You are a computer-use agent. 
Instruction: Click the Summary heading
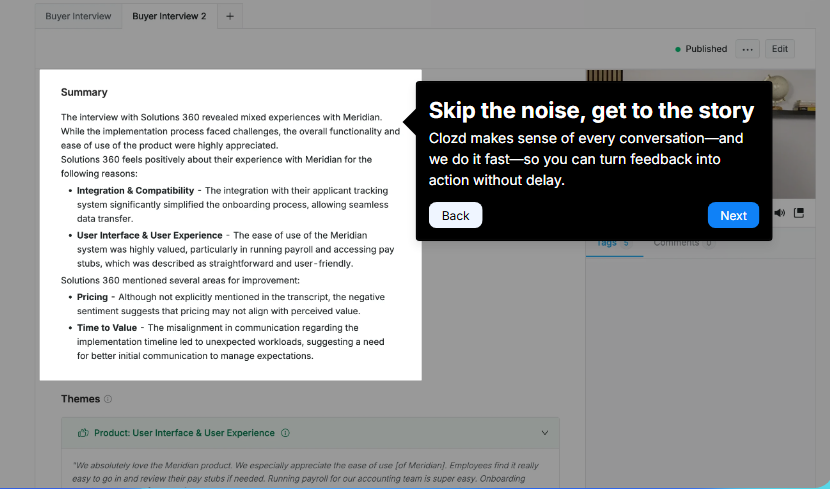(x=84, y=92)
